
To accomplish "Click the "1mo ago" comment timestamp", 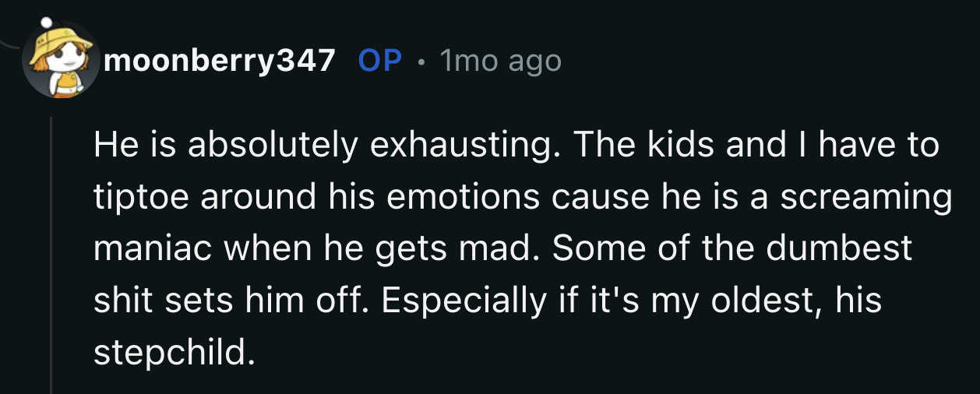I will tap(500, 60).
